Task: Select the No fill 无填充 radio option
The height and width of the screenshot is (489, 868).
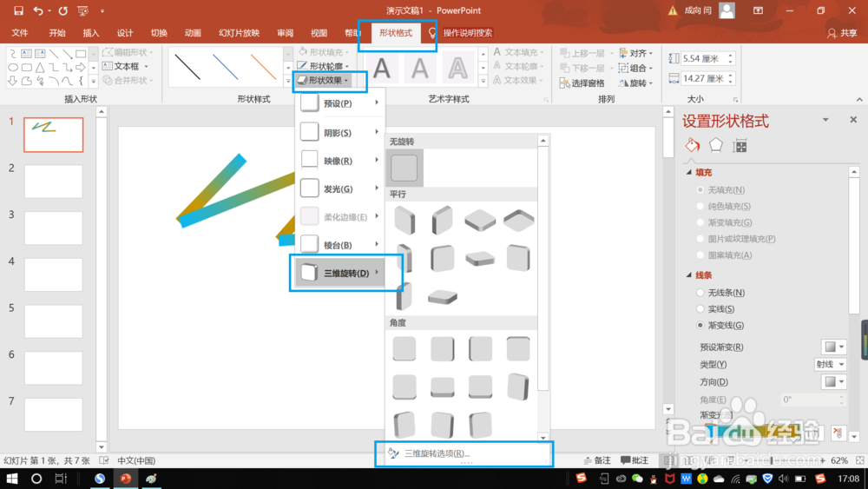Action: (x=700, y=190)
